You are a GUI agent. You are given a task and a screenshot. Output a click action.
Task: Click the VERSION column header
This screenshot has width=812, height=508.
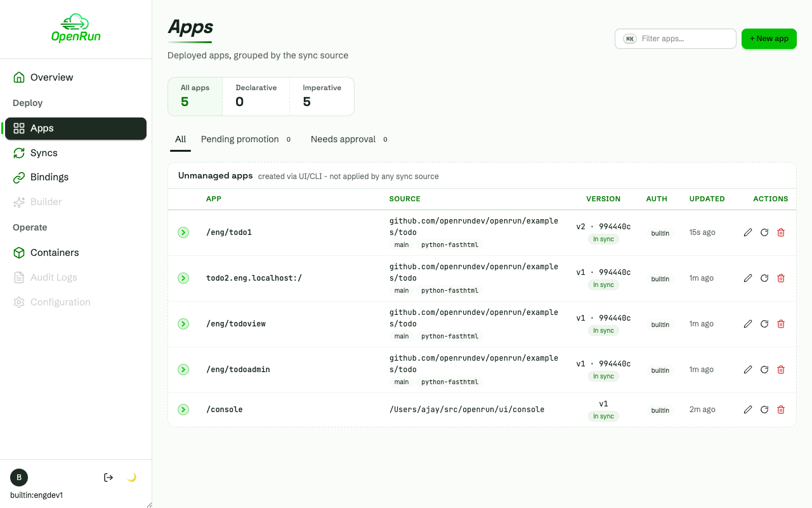click(x=603, y=199)
